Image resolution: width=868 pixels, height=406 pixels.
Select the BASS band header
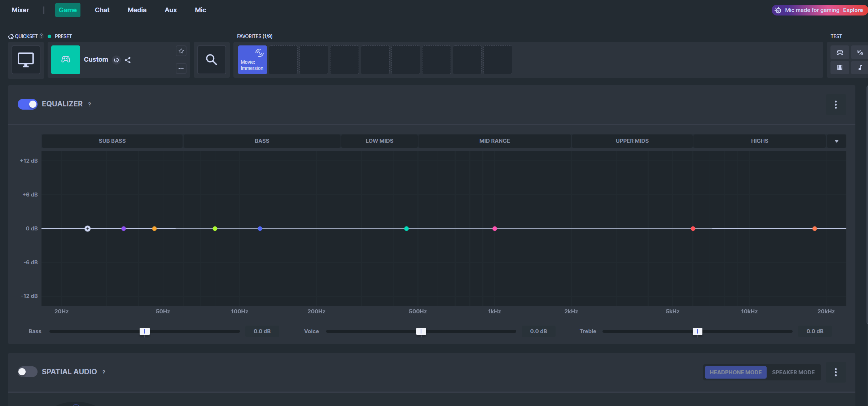[x=262, y=141]
